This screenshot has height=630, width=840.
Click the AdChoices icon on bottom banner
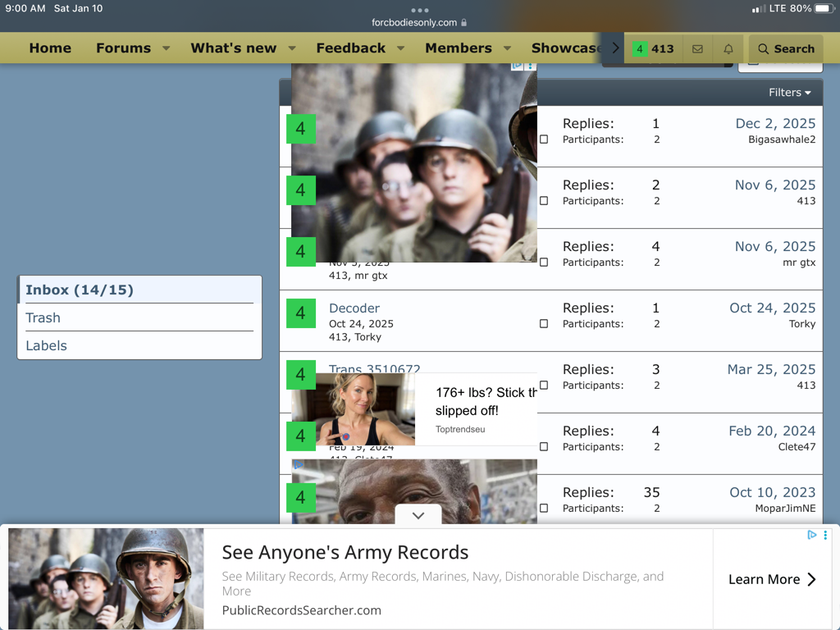[x=811, y=535]
